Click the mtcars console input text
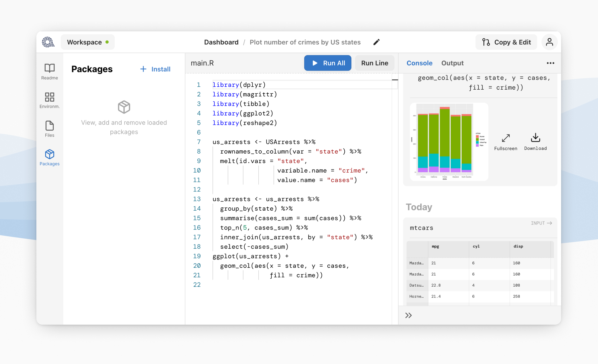Viewport: 598px width, 364px height. [x=421, y=228]
